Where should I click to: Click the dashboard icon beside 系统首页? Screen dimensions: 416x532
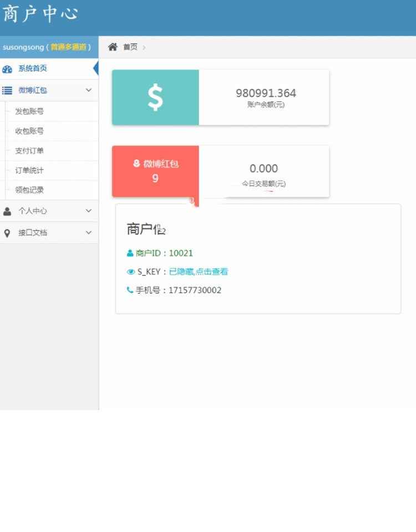pyautogui.click(x=7, y=69)
